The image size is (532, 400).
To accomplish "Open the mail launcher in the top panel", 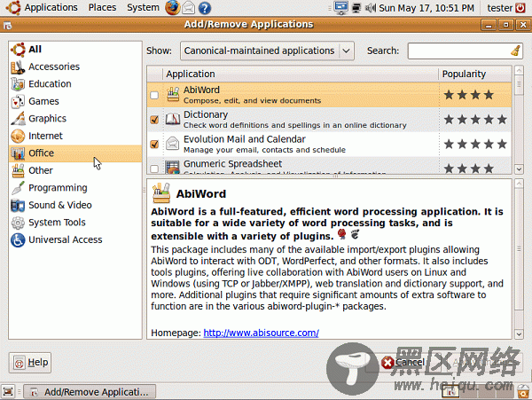I will (x=189, y=7).
